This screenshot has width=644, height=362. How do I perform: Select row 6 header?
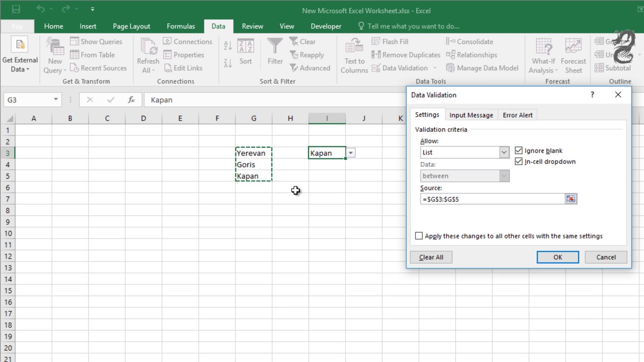8,188
